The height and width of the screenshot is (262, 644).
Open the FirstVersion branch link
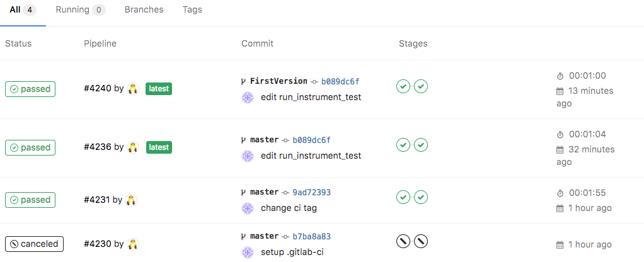pyautogui.click(x=279, y=81)
